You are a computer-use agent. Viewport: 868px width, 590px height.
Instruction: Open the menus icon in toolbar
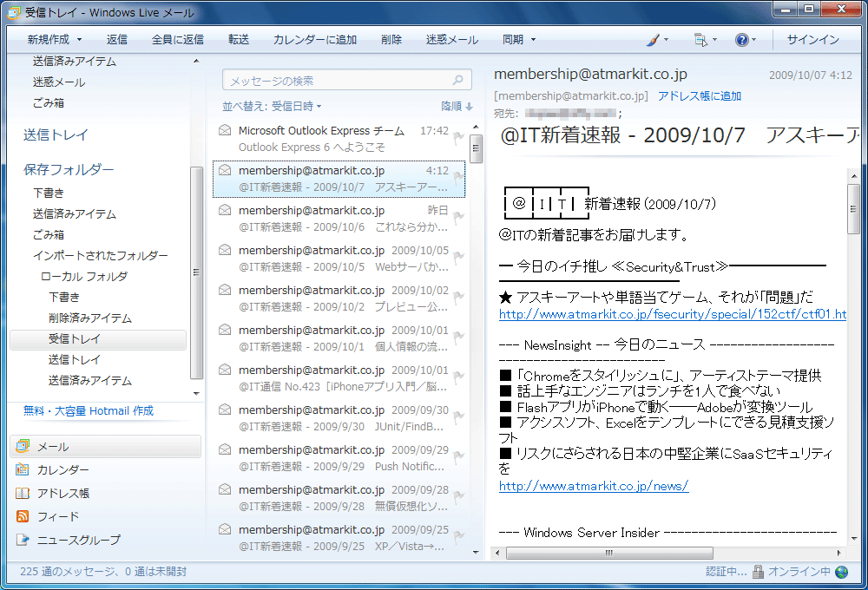pyautogui.click(x=700, y=40)
